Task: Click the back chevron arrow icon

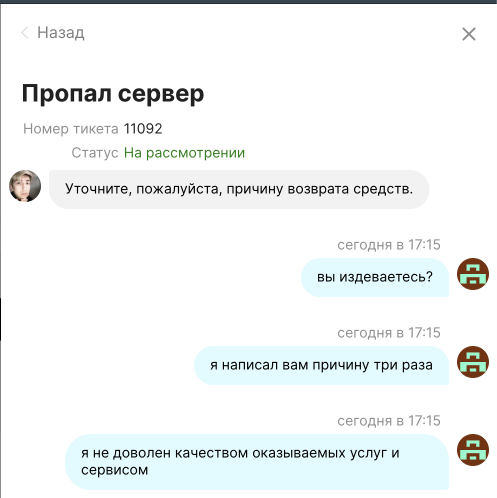Action: pyautogui.click(x=24, y=33)
